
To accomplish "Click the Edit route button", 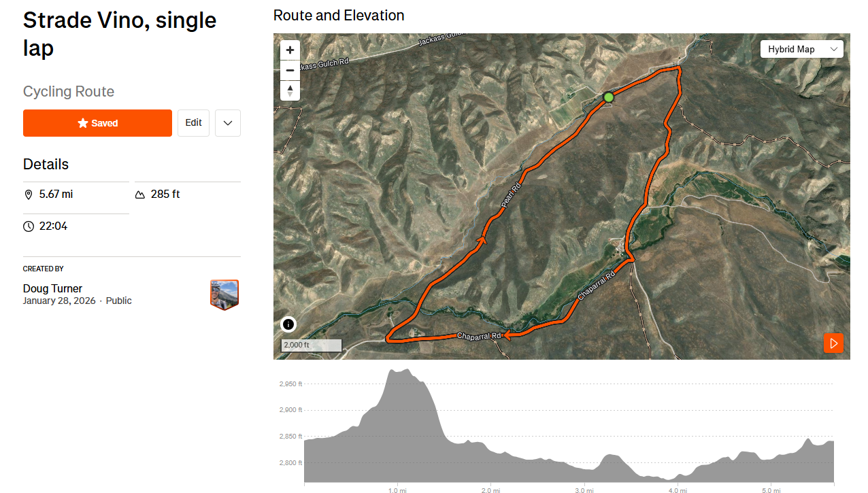I will (193, 123).
